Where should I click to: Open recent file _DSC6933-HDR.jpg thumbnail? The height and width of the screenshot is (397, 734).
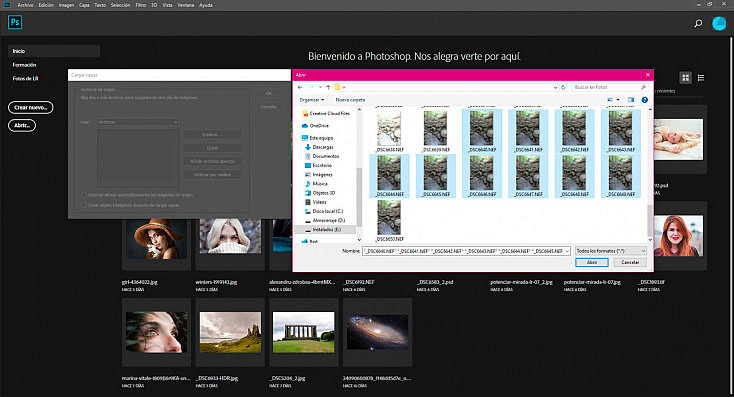coord(230,332)
